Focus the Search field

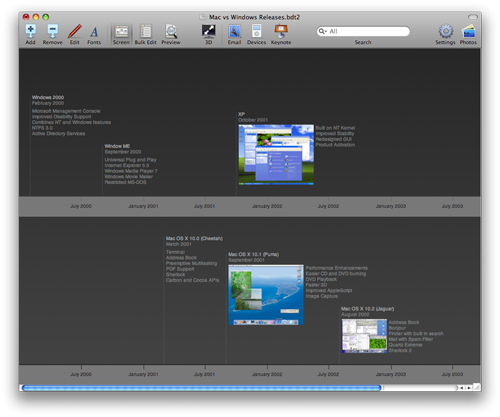(363, 31)
